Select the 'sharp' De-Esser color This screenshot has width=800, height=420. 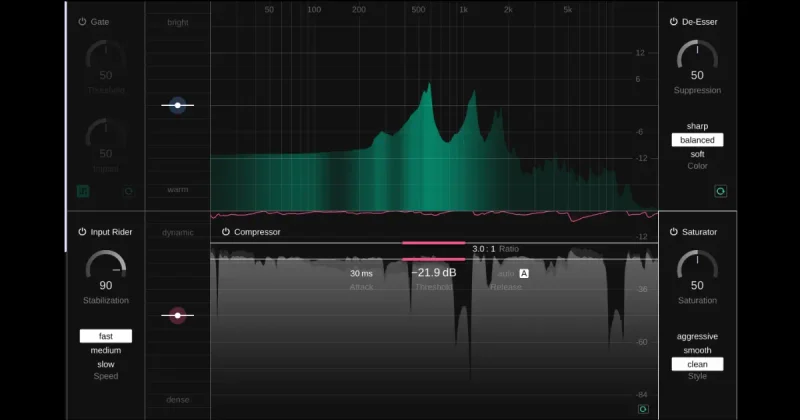[x=697, y=126]
